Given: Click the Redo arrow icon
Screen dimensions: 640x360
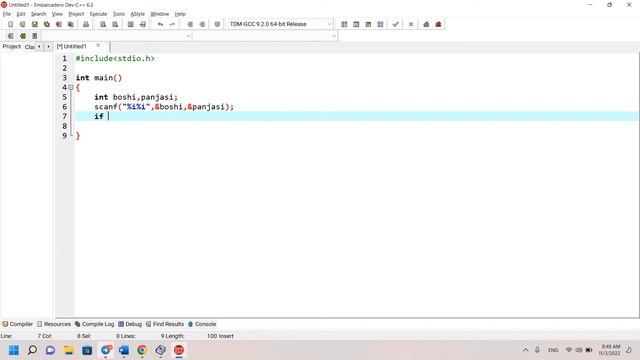Looking at the screenshot, I should point(172,24).
